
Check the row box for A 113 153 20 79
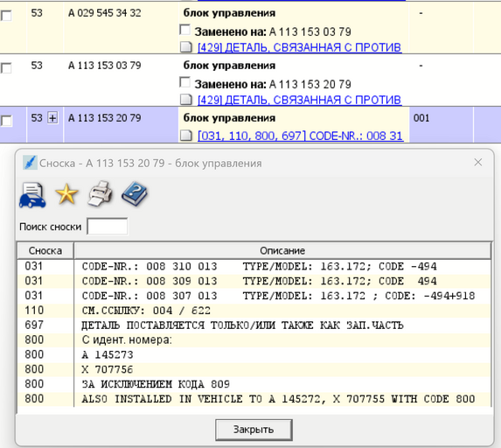(6, 121)
